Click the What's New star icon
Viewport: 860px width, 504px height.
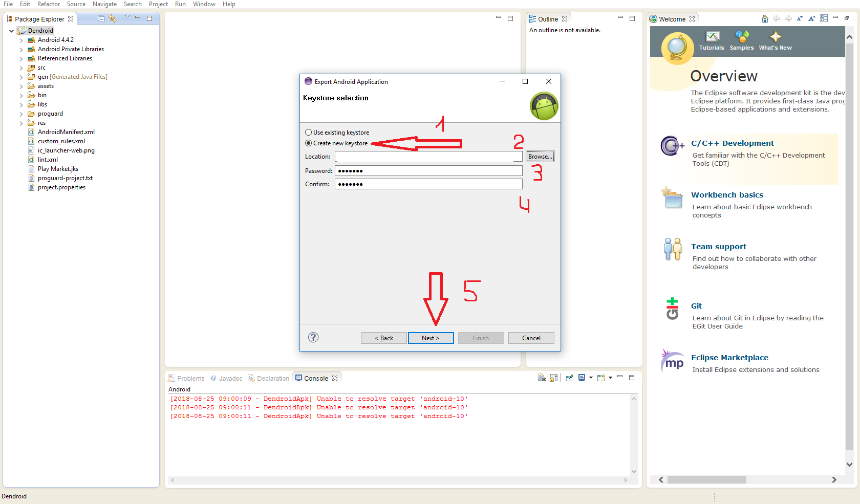coord(775,37)
